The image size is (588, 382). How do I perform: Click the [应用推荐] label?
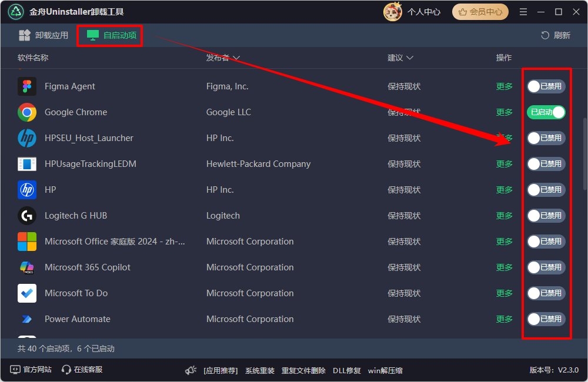click(x=220, y=371)
